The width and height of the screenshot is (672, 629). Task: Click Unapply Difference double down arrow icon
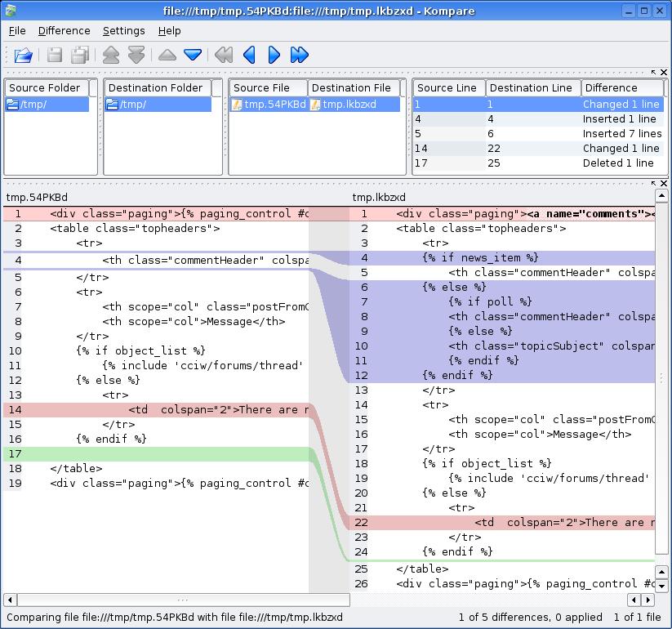(136, 55)
